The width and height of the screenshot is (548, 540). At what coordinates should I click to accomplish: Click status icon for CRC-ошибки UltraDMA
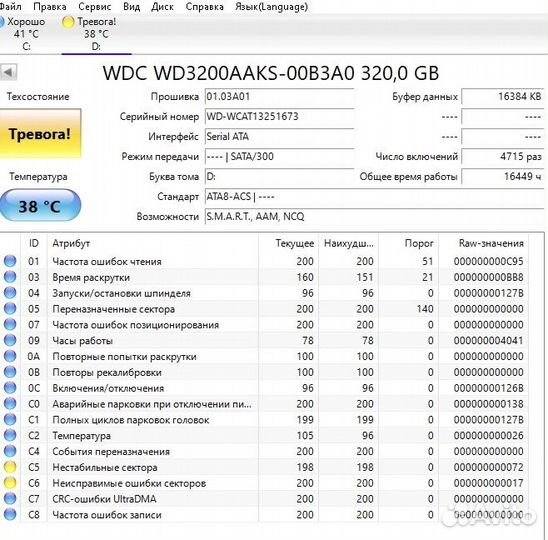(x=10, y=498)
